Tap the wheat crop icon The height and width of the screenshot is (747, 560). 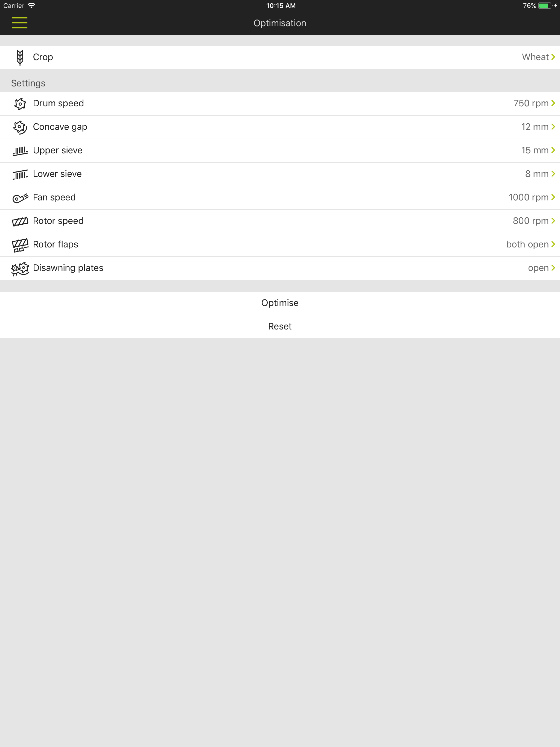[20, 57]
